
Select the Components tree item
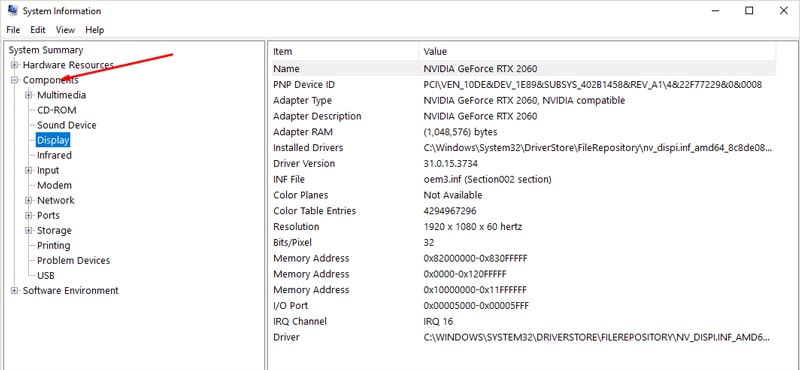pos(51,80)
